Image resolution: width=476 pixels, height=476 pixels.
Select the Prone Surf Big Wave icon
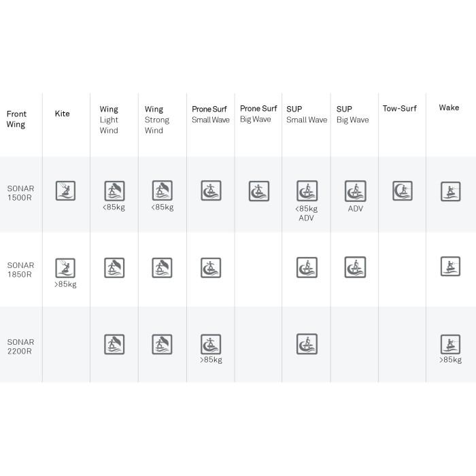tap(259, 191)
